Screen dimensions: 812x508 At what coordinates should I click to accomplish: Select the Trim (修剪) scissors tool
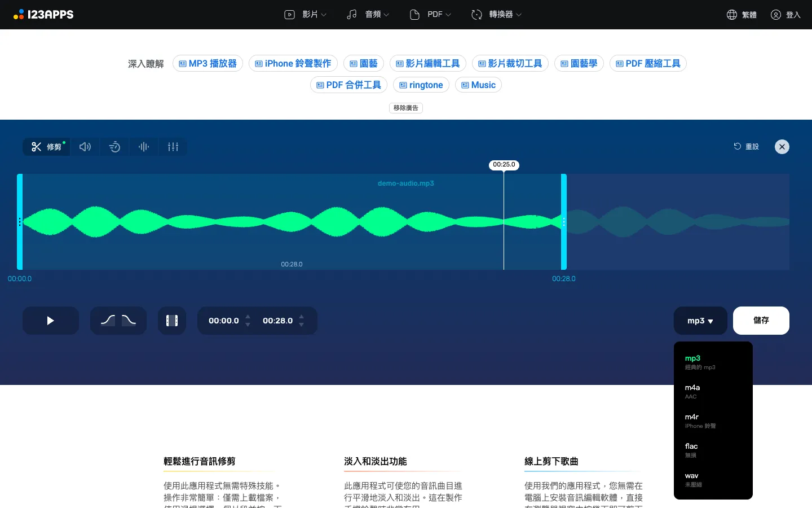[x=46, y=147]
